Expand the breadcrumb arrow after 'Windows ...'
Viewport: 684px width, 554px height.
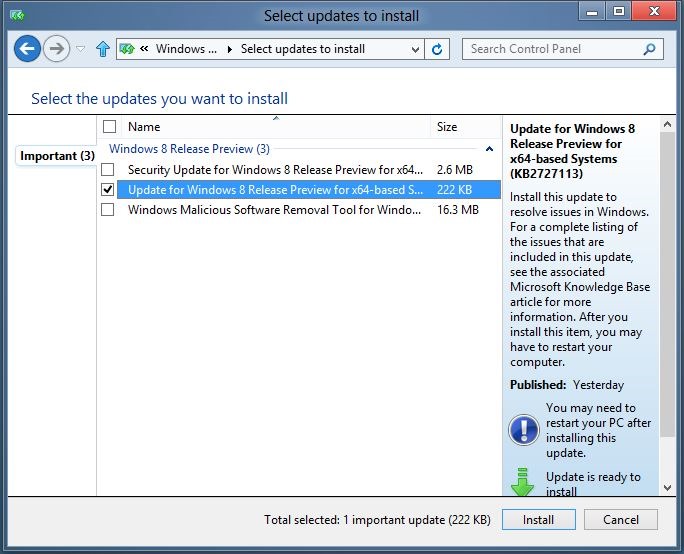(x=229, y=49)
